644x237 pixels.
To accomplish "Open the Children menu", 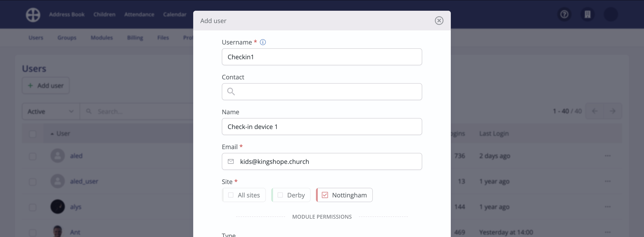I will (104, 15).
